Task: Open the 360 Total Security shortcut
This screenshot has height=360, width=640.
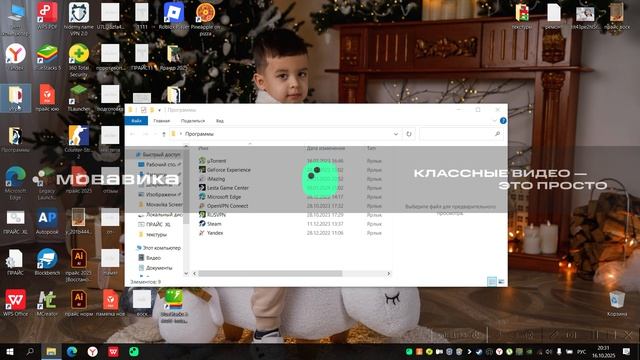Action: (78, 60)
